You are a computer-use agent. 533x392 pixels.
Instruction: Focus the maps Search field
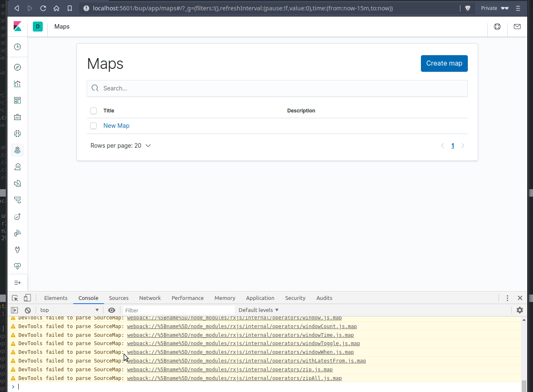tap(277, 88)
